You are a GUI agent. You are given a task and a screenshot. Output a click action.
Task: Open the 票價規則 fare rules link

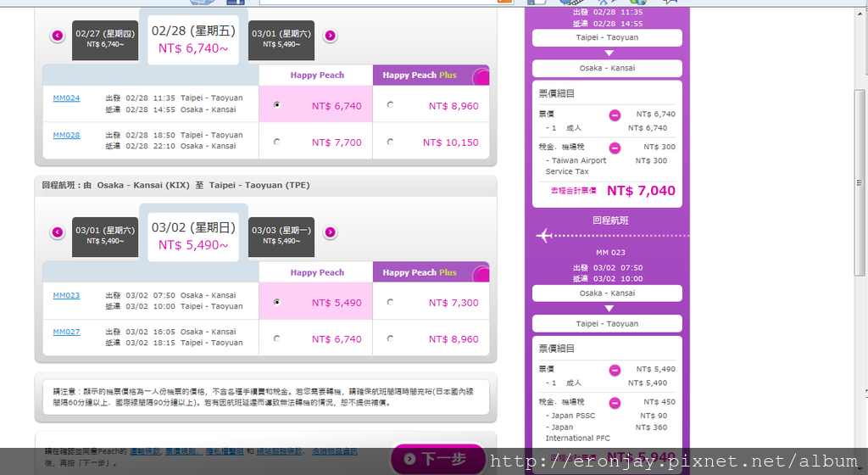[184, 452]
